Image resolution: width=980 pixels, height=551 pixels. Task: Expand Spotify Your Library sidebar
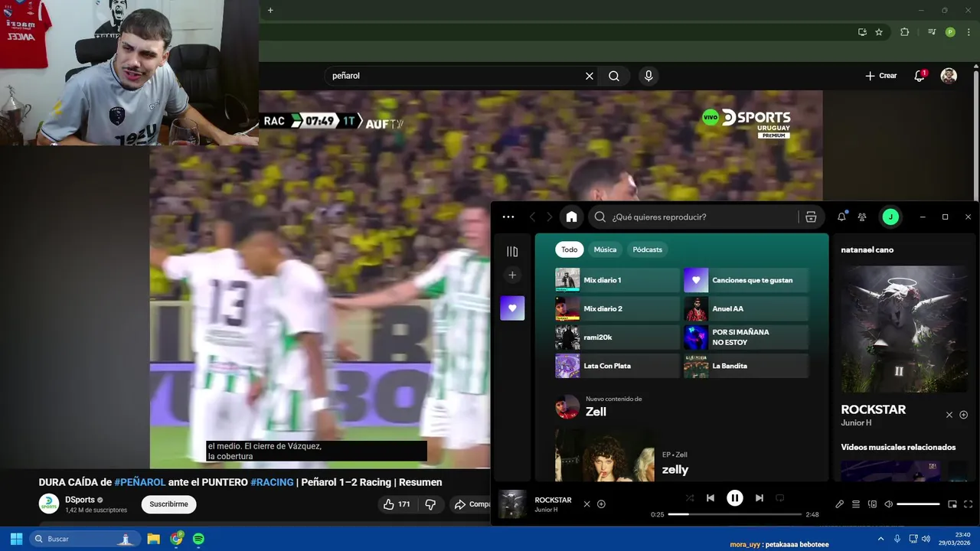tap(512, 252)
